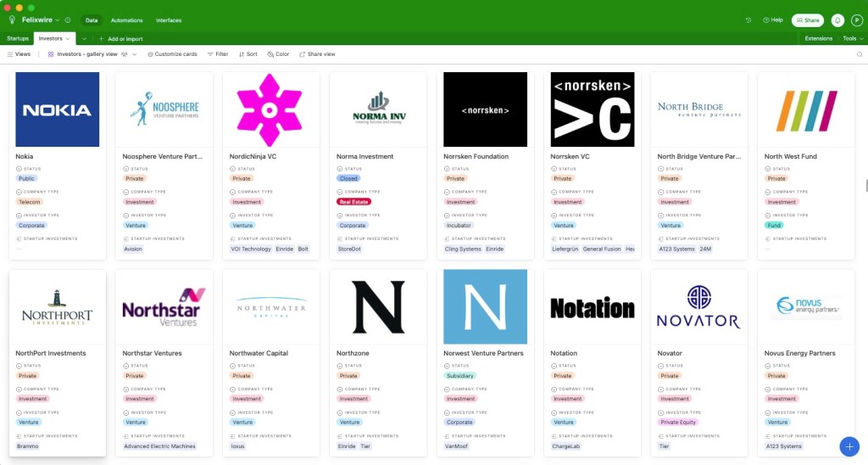Viewport: 868px width, 465px height.
Task: Expand the all-tables chevron beside the Investors tab
Action: [x=84, y=38]
